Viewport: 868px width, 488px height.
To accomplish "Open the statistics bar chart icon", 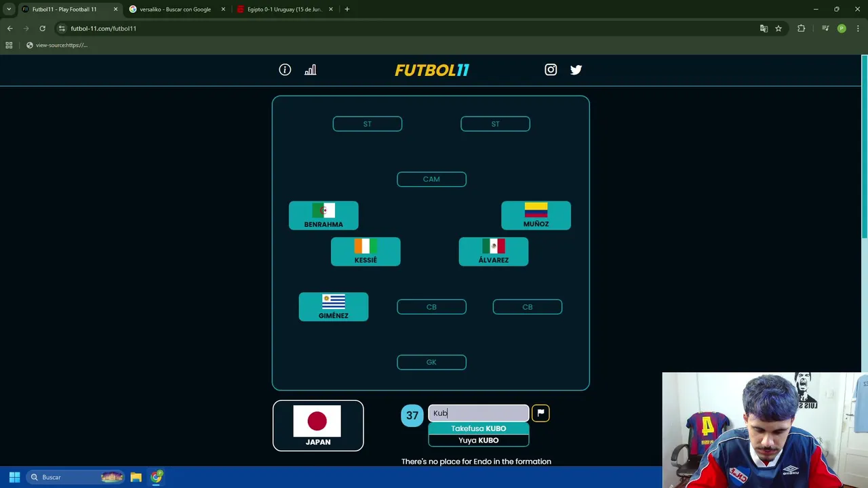I will click(x=311, y=70).
